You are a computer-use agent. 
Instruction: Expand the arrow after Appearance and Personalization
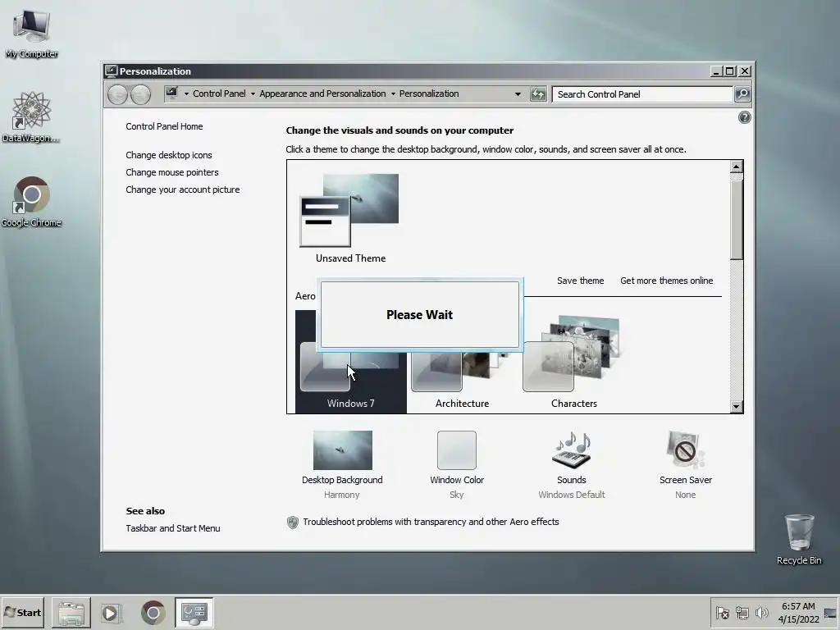(393, 94)
